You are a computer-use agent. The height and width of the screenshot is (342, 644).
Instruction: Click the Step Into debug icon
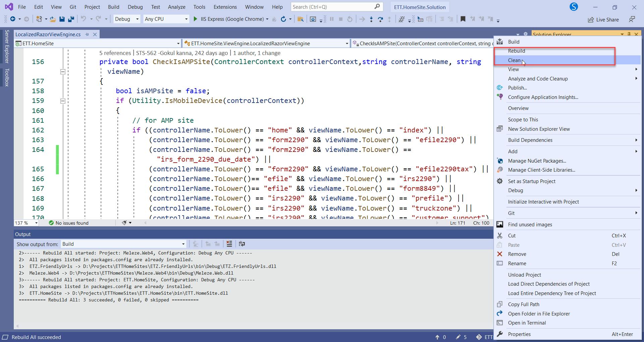click(x=371, y=19)
